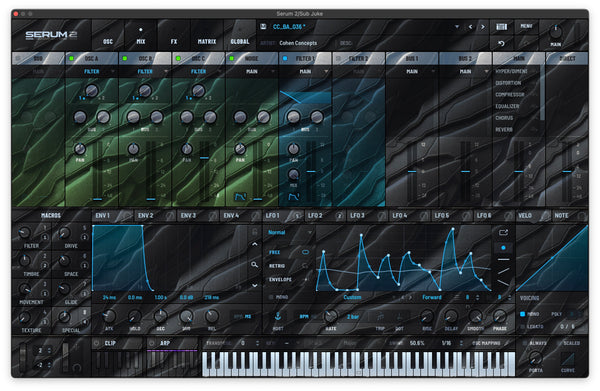Switch to the MATRIX tab
Image resolution: width=600 pixels, height=391 pixels.
[x=207, y=35]
